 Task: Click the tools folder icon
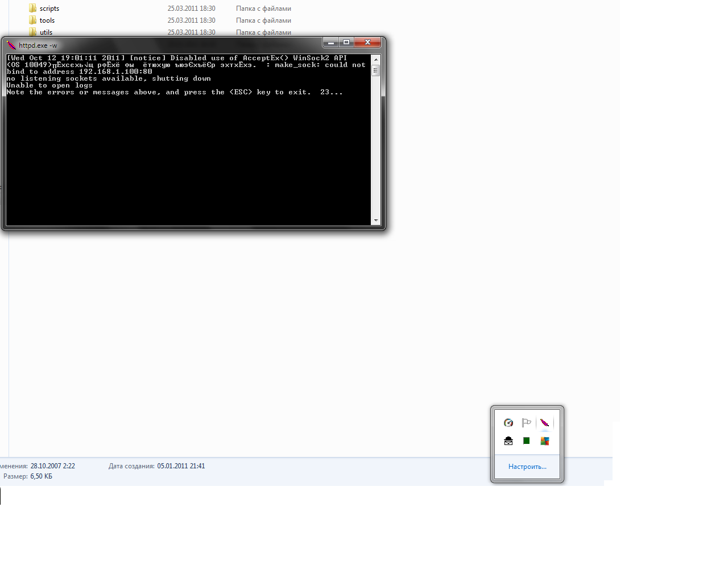(33, 20)
